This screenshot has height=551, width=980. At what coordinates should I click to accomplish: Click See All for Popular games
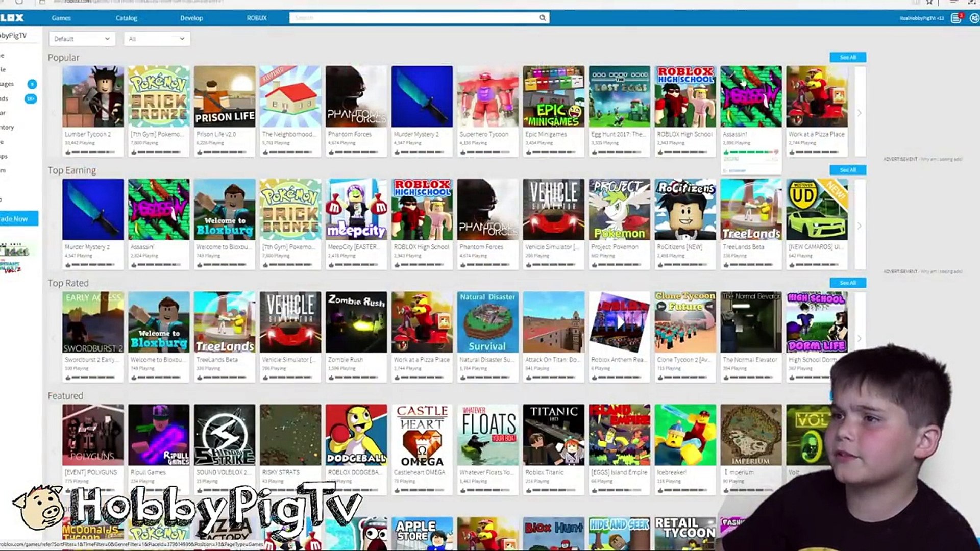tap(847, 57)
